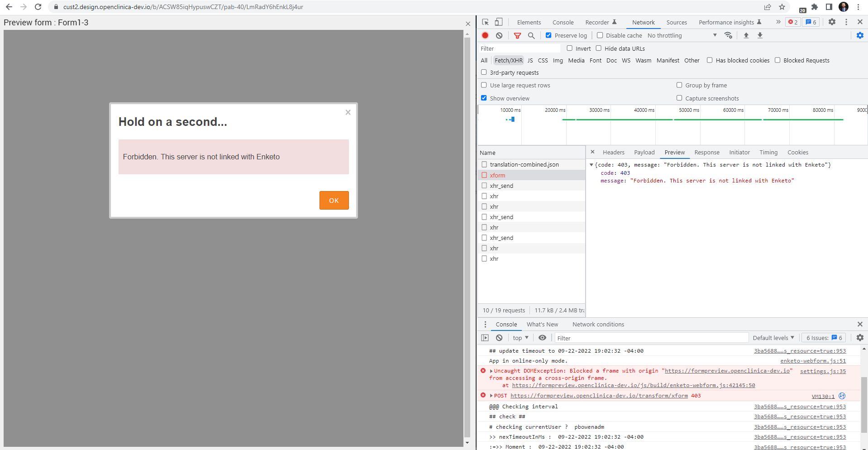This screenshot has width=868, height=450.
Task: Select the Inspect element cursor tool
Action: click(485, 22)
